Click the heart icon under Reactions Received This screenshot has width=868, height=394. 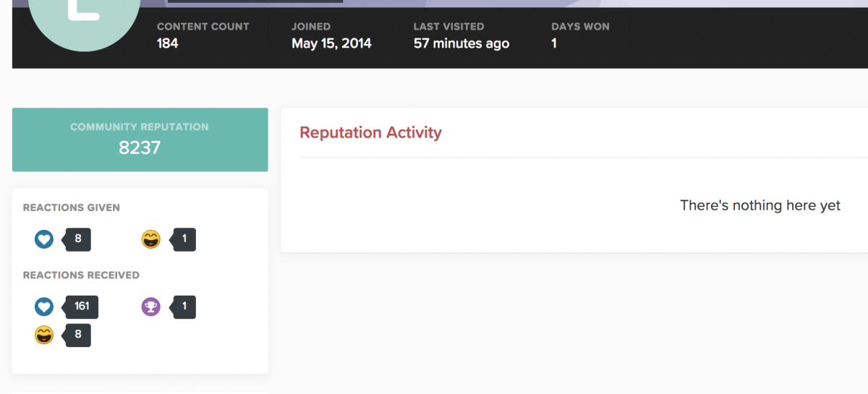[44, 307]
